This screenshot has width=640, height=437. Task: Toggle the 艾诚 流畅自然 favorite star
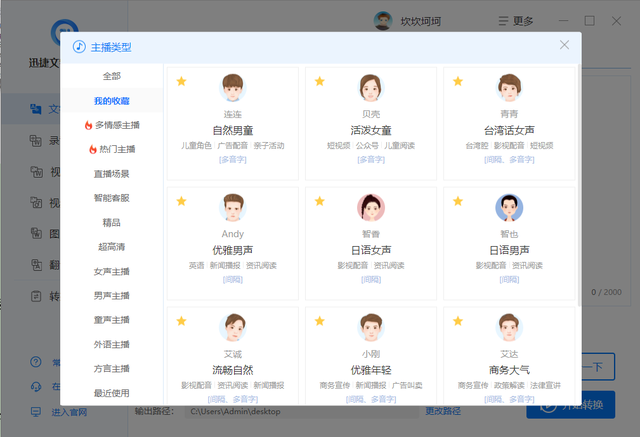181,321
